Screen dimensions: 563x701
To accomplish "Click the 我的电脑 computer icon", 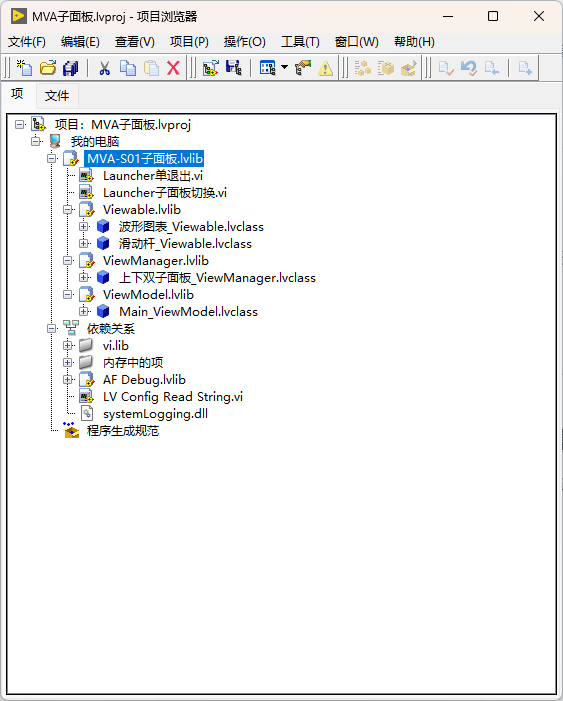I will coord(55,141).
